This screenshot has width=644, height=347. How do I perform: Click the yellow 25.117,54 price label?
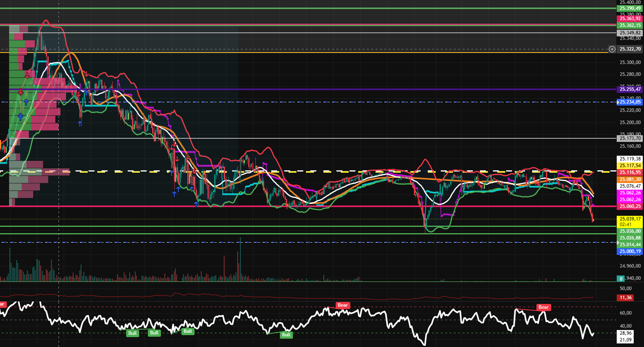630,166
